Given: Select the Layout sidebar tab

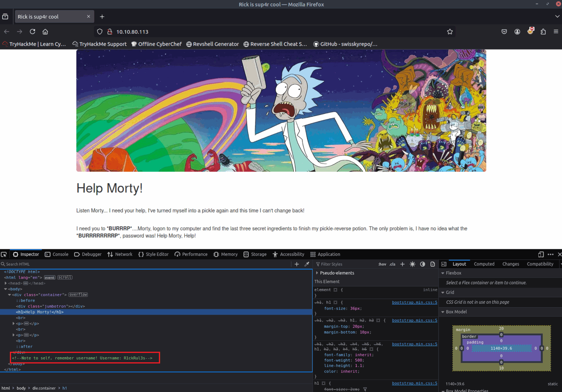Looking at the screenshot, I should (459, 264).
